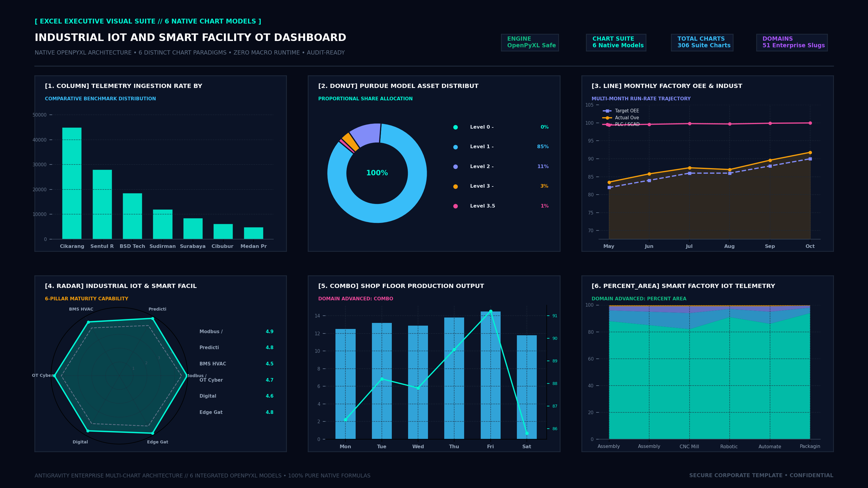The width and height of the screenshot is (868, 488).
Task: Click the 'BMS HVAC' 4.5 radar value
Action: pyautogui.click(x=269, y=364)
